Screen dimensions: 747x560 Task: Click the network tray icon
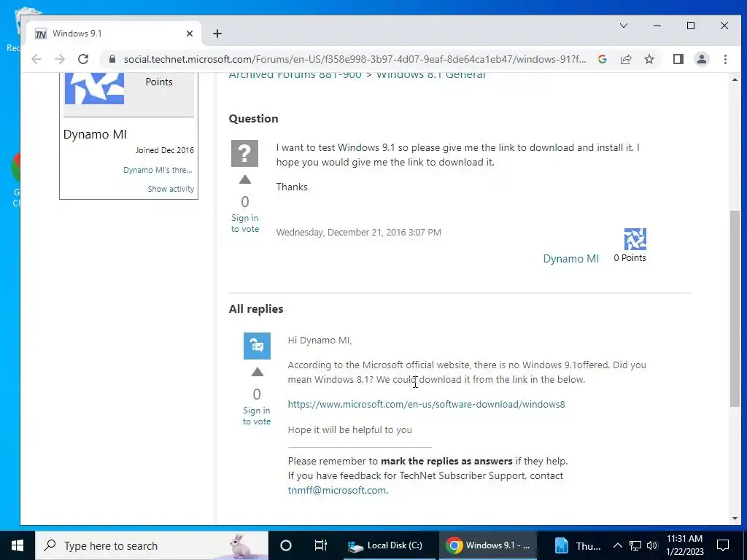(635, 545)
